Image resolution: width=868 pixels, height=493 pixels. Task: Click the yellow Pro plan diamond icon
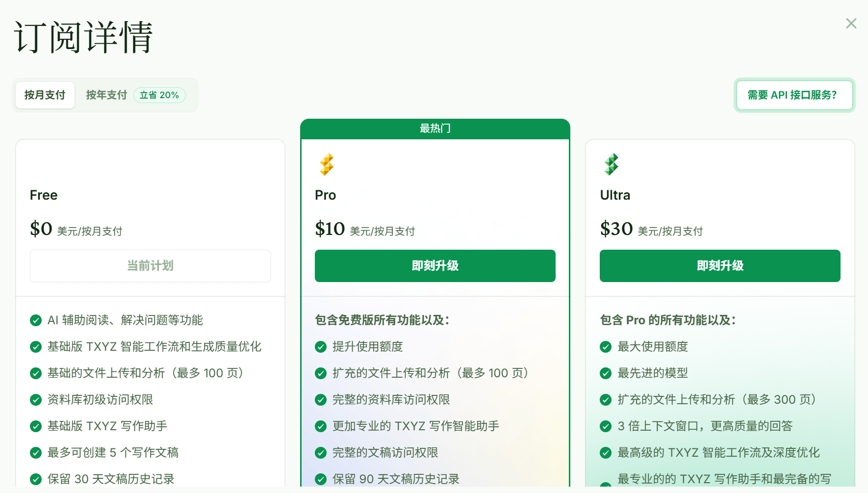point(327,164)
